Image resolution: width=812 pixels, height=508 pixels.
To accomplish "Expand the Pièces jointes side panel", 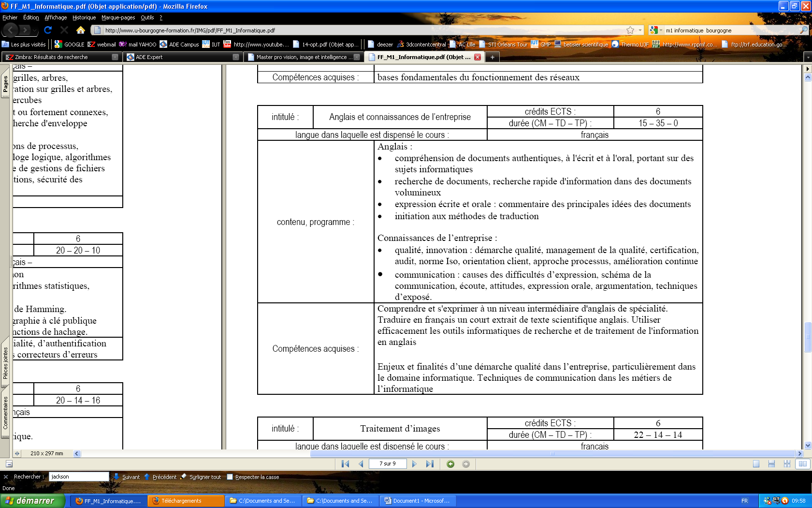I will pos(5,363).
